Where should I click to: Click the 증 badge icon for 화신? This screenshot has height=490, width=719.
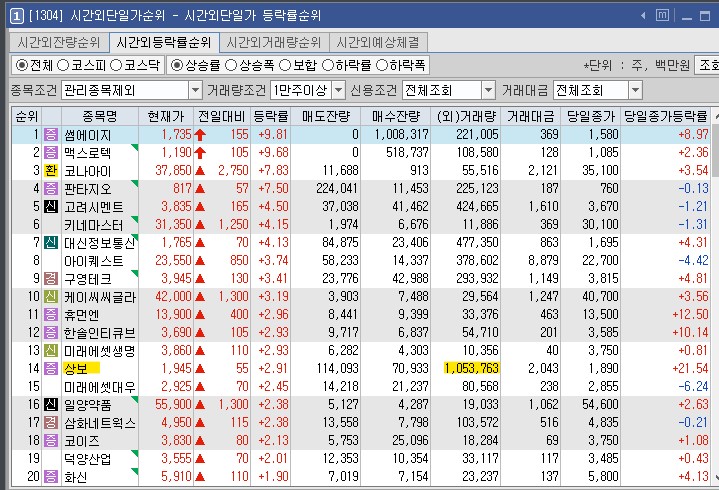(51, 477)
